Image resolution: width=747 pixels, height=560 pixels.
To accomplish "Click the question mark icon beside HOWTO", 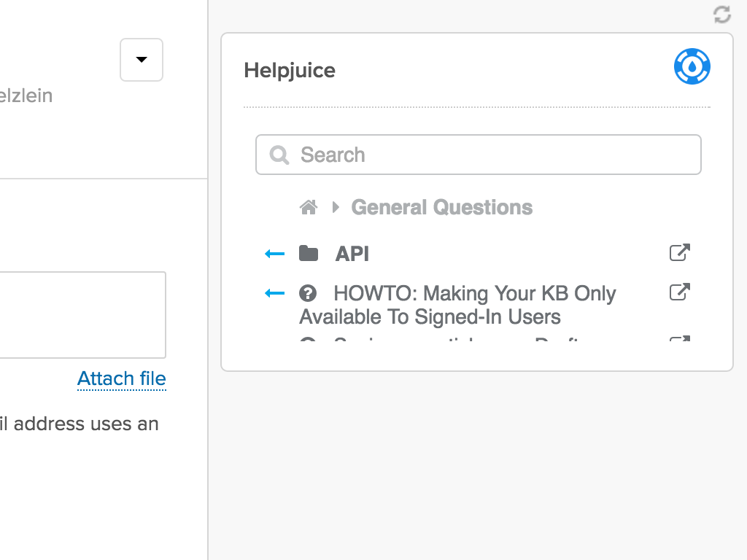I will tap(308, 293).
